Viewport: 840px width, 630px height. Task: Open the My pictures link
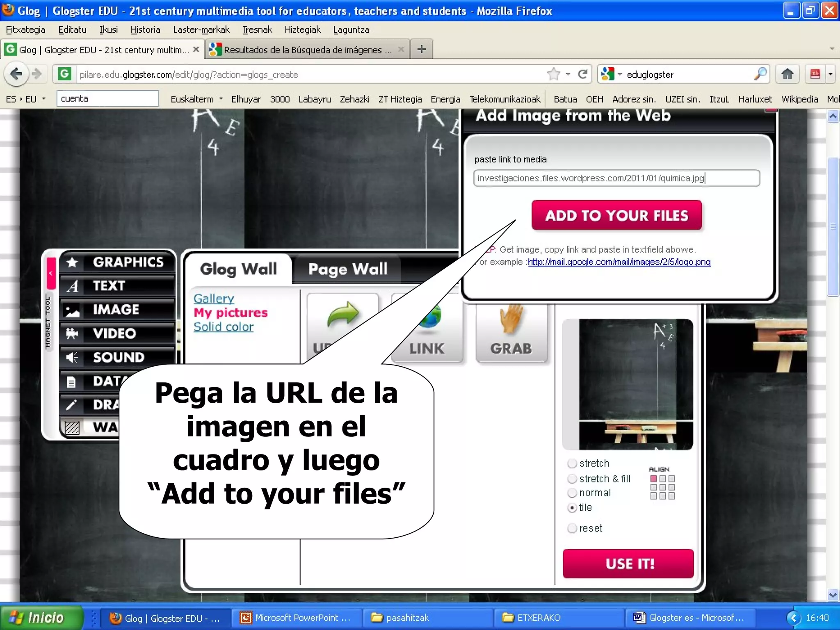(x=231, y=313)
